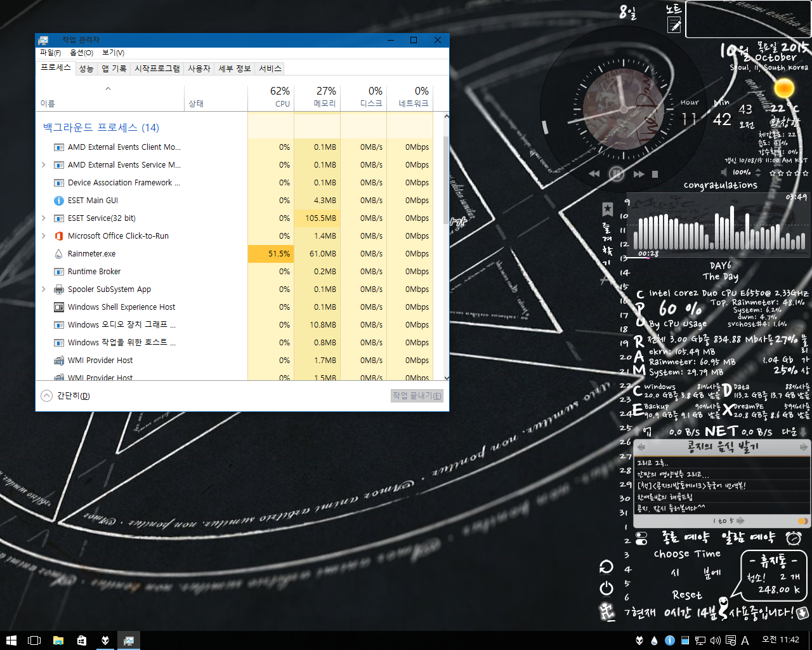Stop music playback with square icon
Viewport: 812px width, 650px height.
(655, 173)
